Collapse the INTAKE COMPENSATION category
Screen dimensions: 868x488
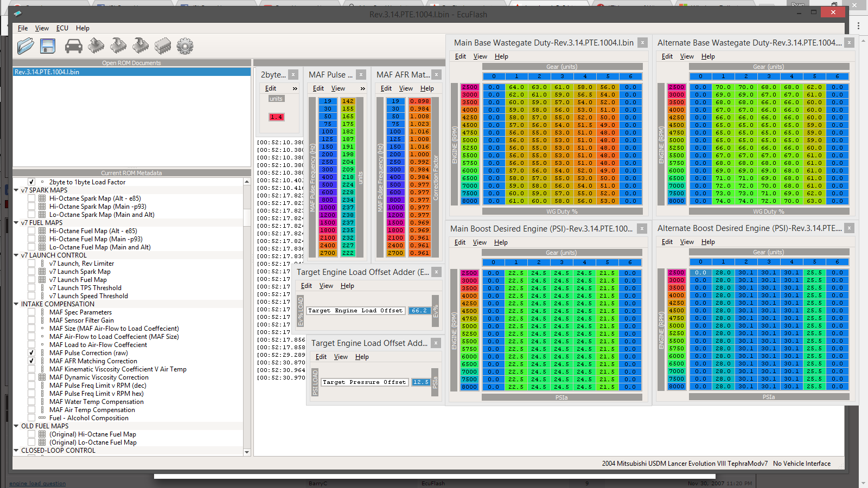click(x=16, y=304)
